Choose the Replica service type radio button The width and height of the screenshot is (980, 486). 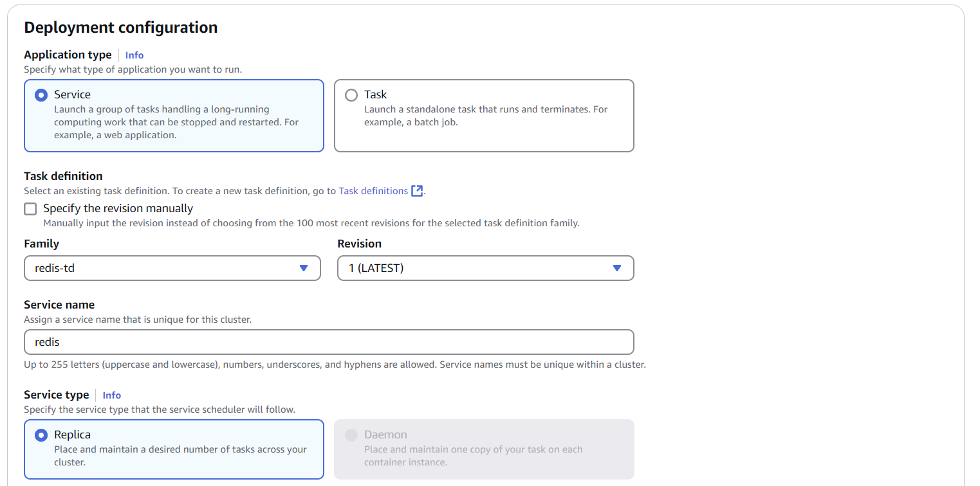pos(41,435)
